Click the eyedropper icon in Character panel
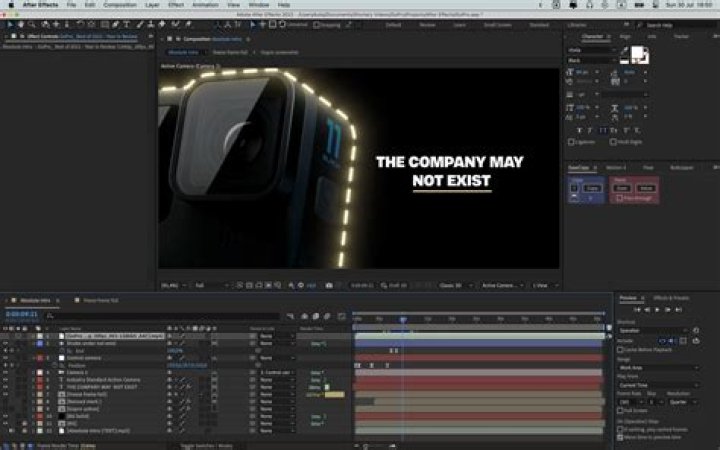The width and height of the screenshot is (720, 450). tap(625, 50)
